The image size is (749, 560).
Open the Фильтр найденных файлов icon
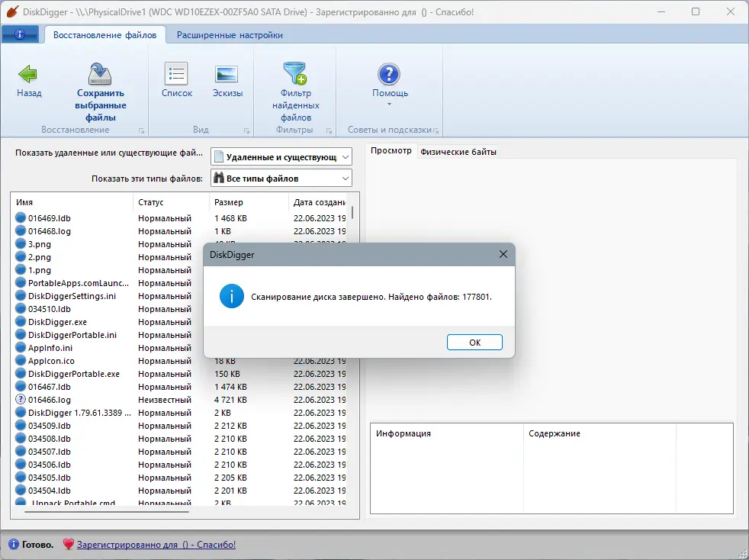coord(296,73)
